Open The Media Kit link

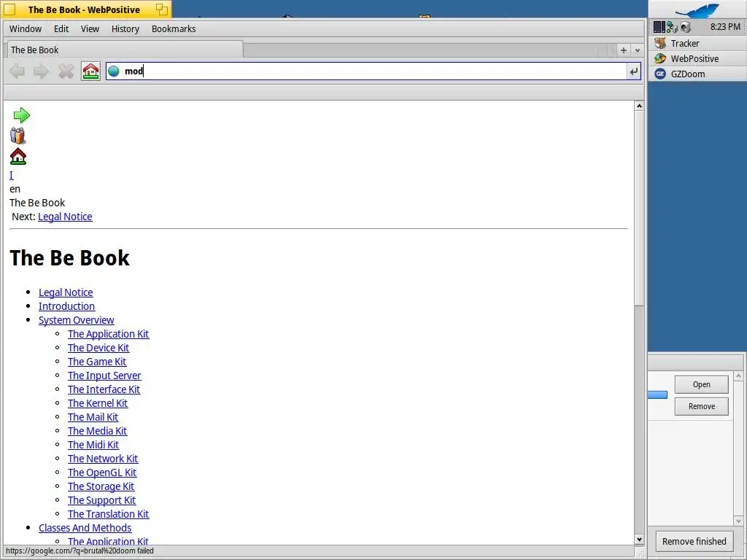pos(97,430)
